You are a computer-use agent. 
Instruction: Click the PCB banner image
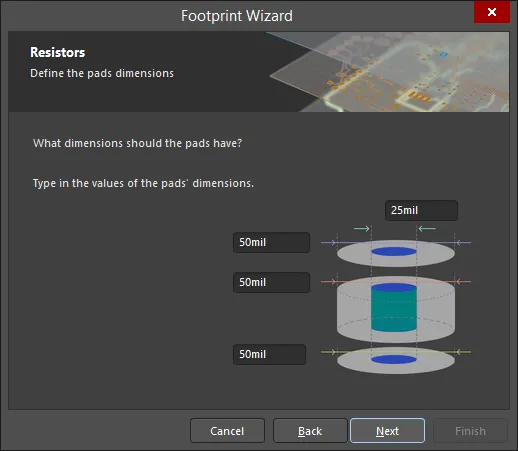pos(389,72)
